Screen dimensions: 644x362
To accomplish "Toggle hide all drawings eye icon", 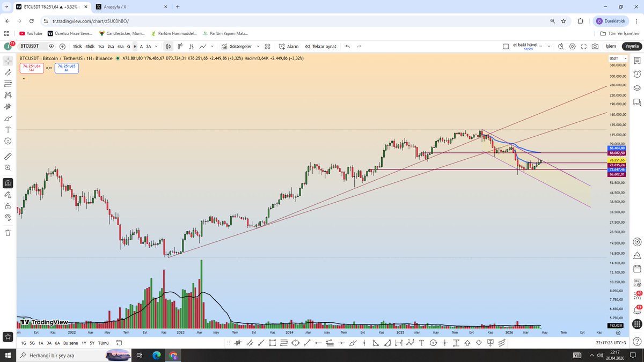I will click(x=8, y=217).
